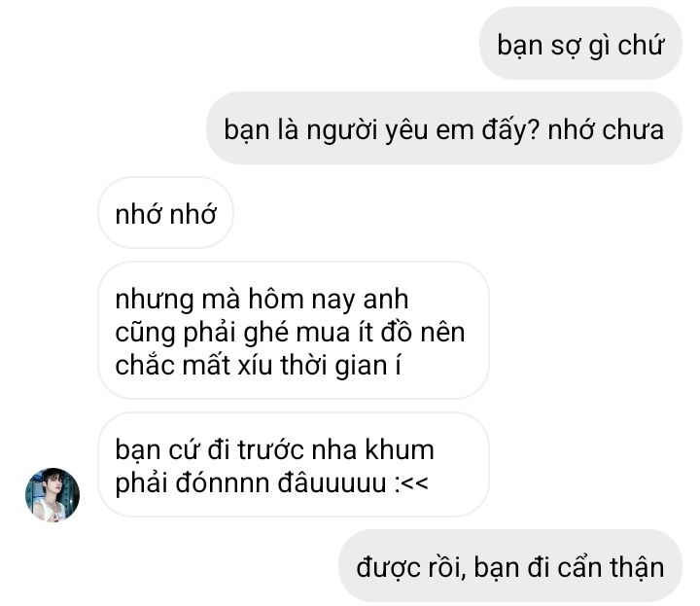Click the text line "cũng phải ghé mua ít đồ nên"
The height and width of the screenshot is (606, 700).
(x=290, y=333)
